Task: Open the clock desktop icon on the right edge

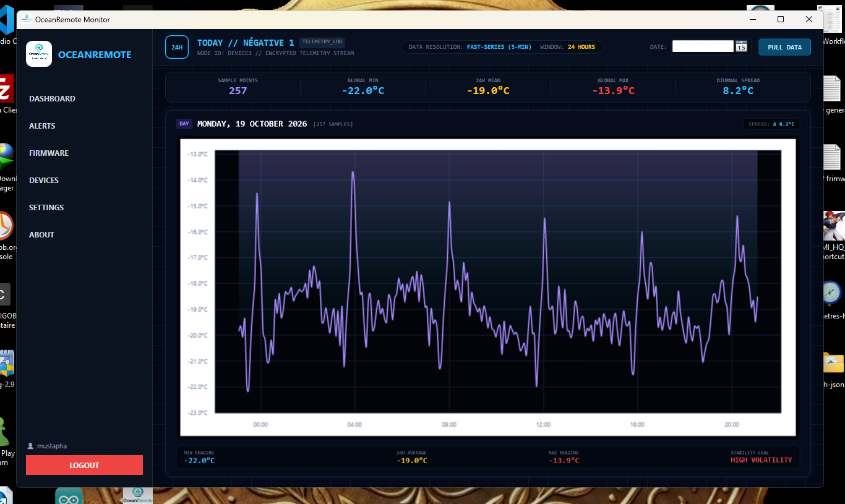Action: click(832, 293)
